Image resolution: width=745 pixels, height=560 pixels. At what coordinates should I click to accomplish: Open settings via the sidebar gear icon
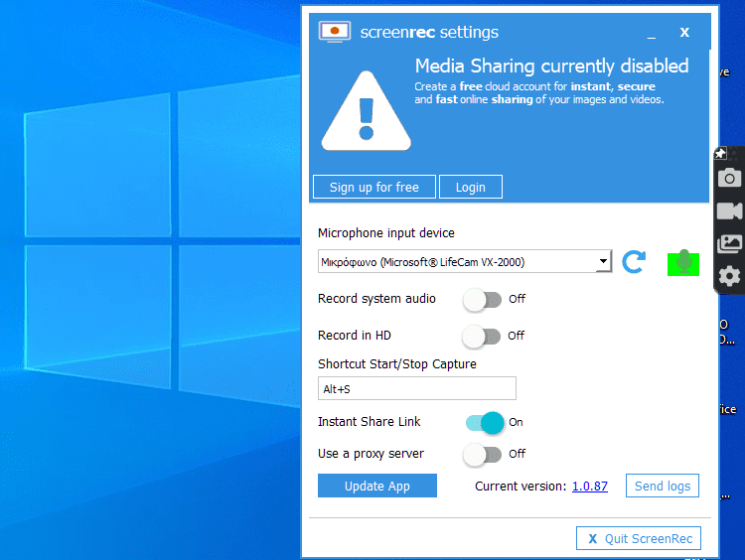tap(729, 276)
